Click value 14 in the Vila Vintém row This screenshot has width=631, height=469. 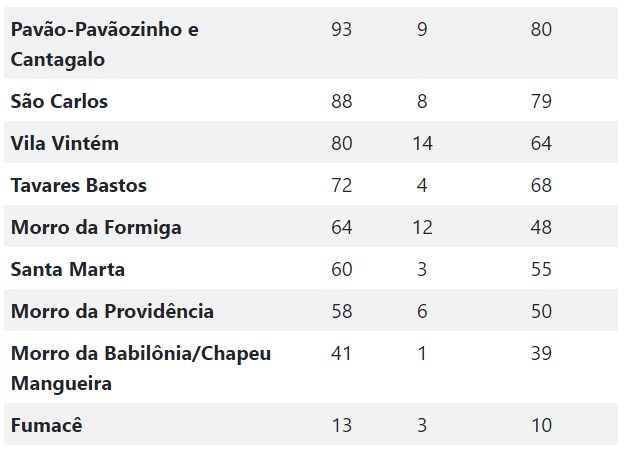click(423, 143)
